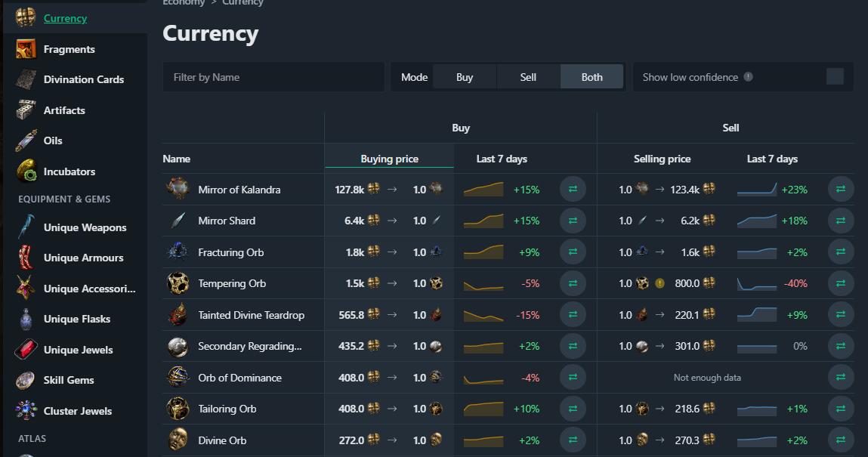The image size is (868, 457).
Task: Open Divination Cards in the sidebar
Action: point(84,79)
